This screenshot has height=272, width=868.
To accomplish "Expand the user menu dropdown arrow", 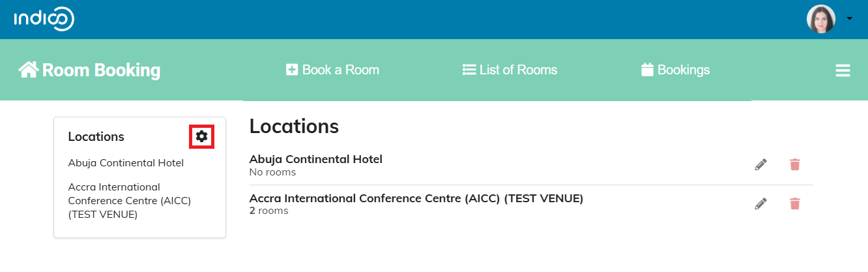I will (x=849, y=19).
